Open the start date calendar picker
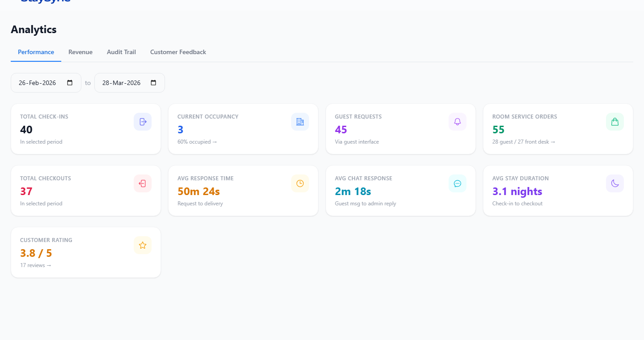 click(x=70, y=82)
